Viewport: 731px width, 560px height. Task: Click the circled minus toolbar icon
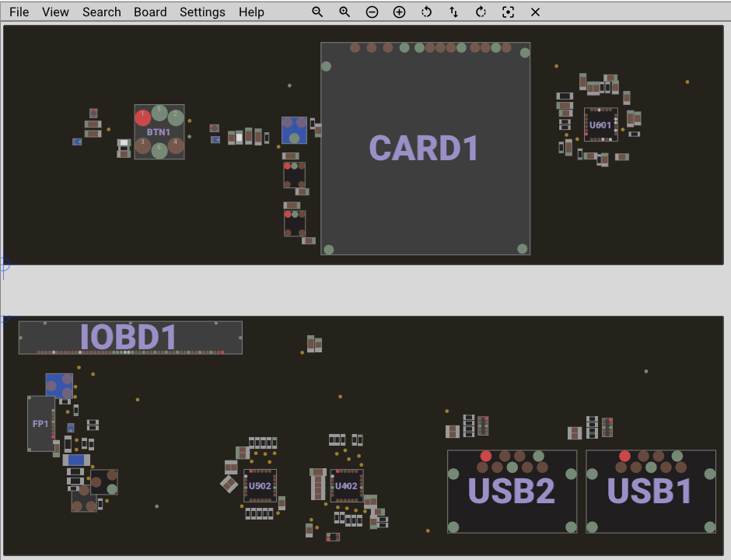tap(372, 12)
